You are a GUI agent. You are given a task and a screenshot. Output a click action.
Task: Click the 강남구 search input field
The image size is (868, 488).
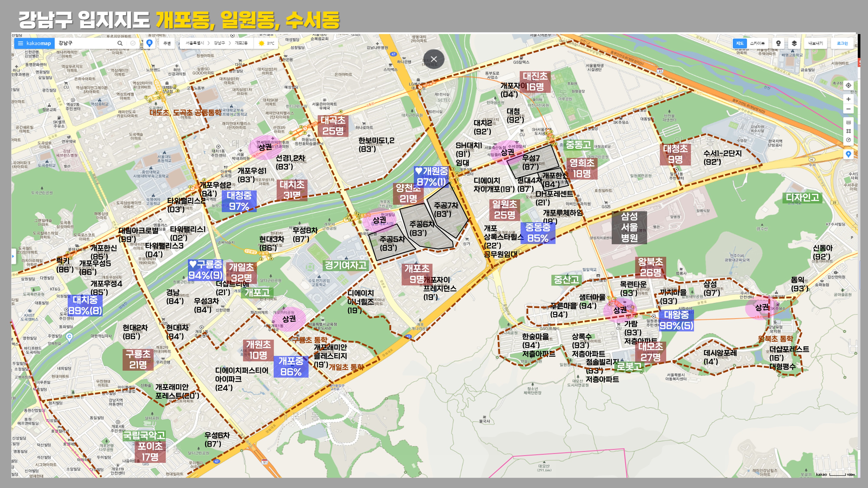point(84,43)
